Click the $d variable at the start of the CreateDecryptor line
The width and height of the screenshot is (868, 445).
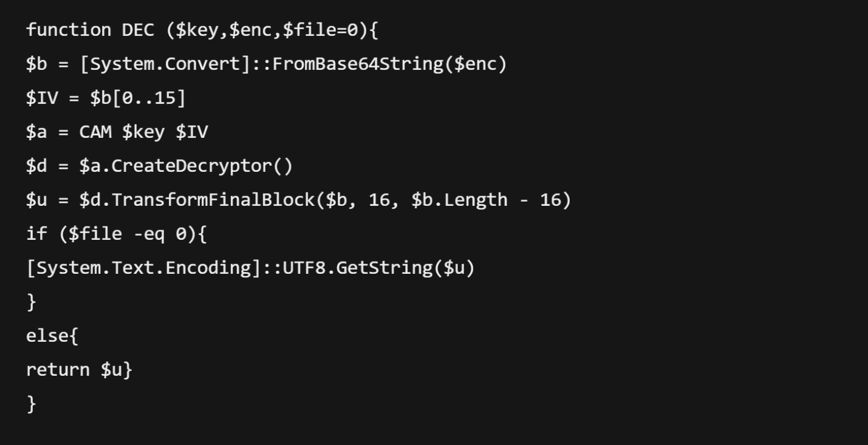[36, 166]
